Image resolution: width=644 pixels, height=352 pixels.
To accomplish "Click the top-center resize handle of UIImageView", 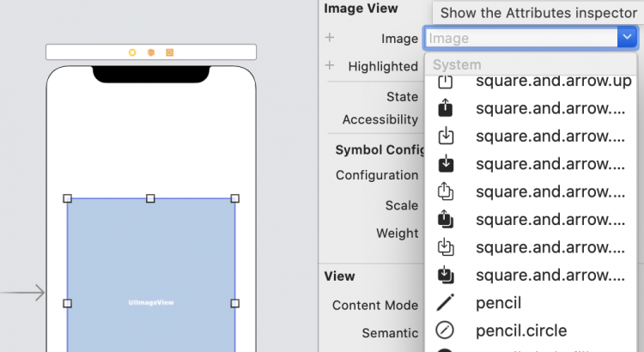I will [x=151, y=198].
